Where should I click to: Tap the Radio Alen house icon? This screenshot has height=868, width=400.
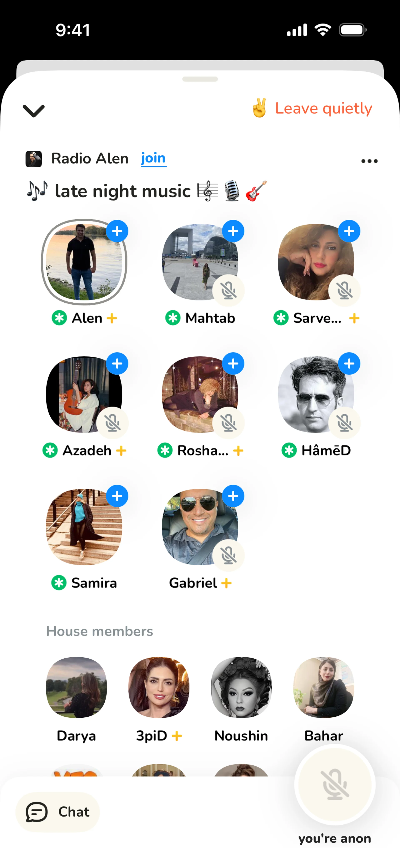click(34, 159)
